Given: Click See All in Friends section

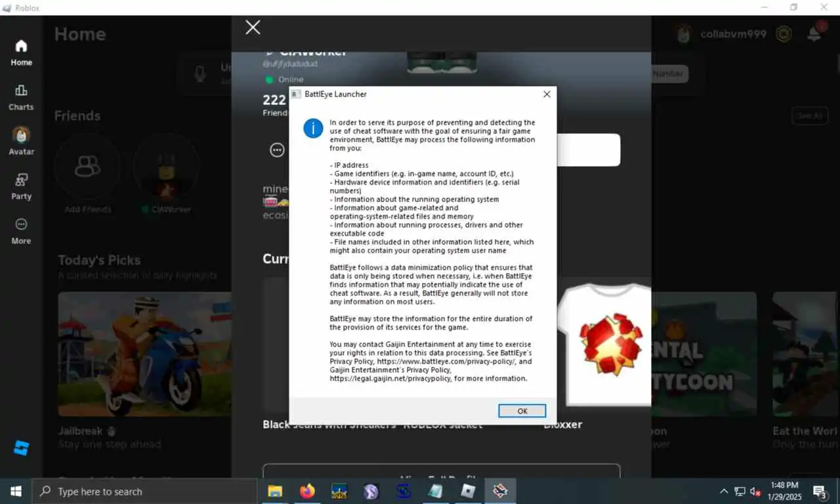Looking at the screenshot, I should (x=809, y=115).
